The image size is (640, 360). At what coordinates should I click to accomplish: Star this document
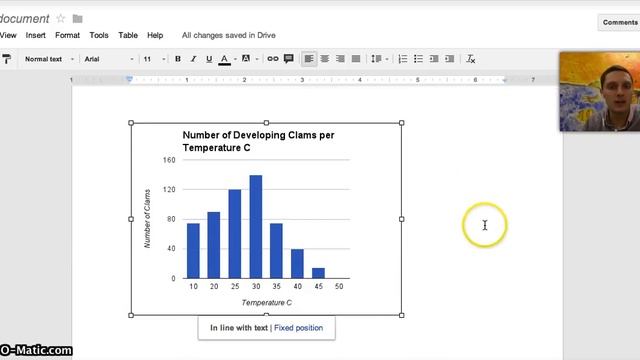click(60, 18)
